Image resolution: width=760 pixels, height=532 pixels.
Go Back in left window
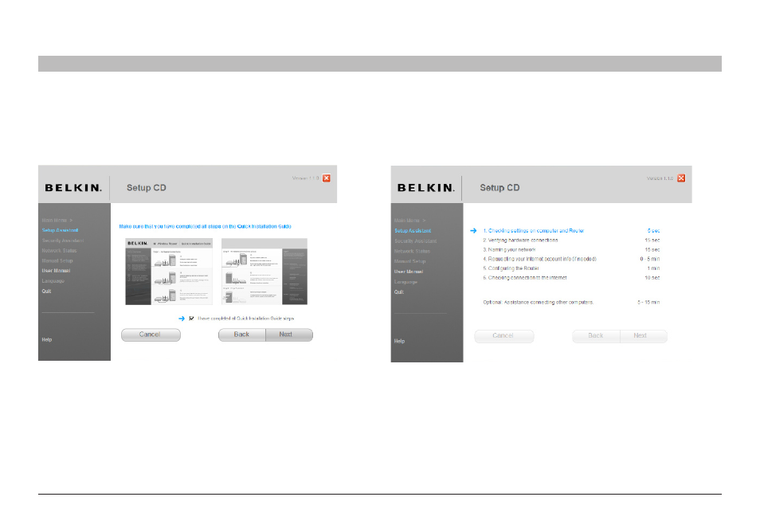pos(242,334)
